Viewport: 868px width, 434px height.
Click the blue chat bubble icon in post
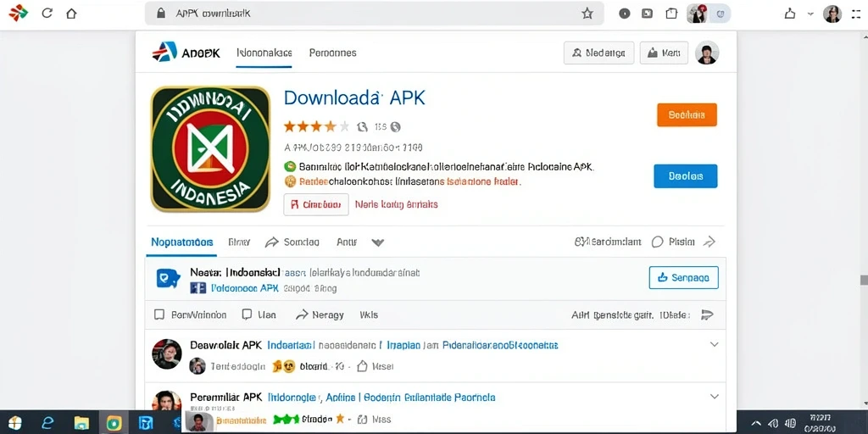pos(168,278)
